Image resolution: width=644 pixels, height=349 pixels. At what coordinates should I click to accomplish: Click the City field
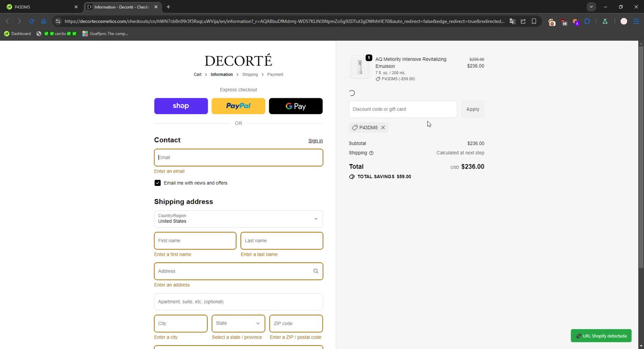pos(181,324)
